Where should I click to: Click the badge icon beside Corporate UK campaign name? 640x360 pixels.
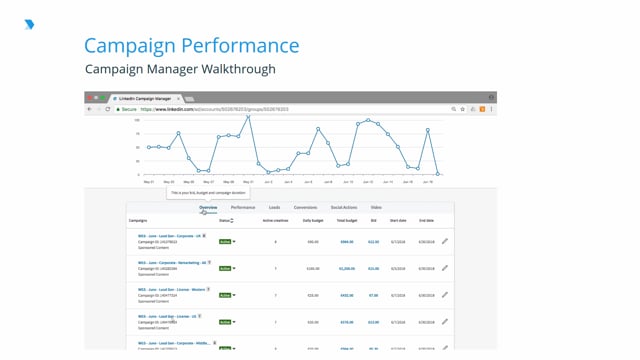(204, 236)
